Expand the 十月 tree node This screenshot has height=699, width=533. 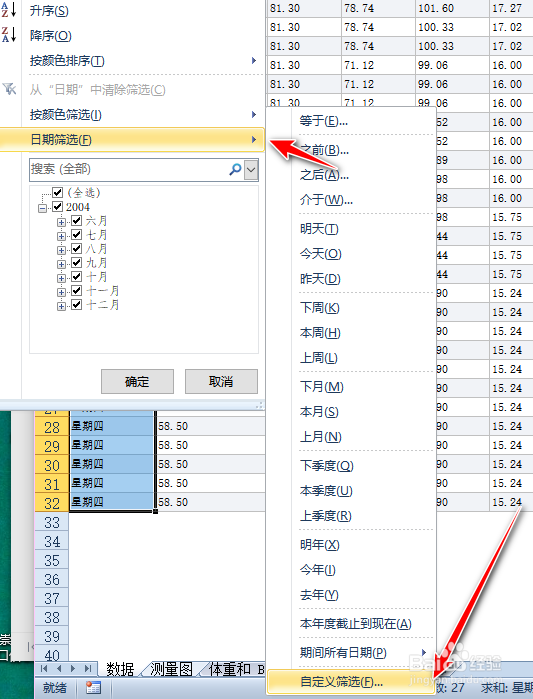62,278
